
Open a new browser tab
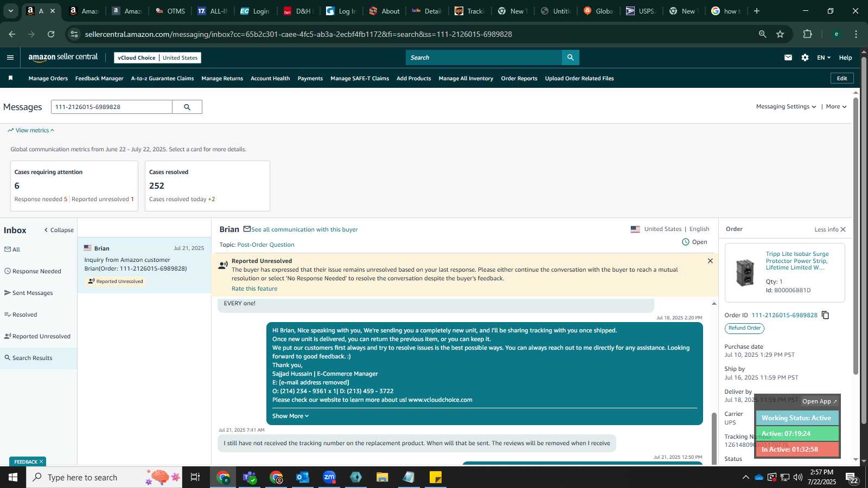[757, 11]
